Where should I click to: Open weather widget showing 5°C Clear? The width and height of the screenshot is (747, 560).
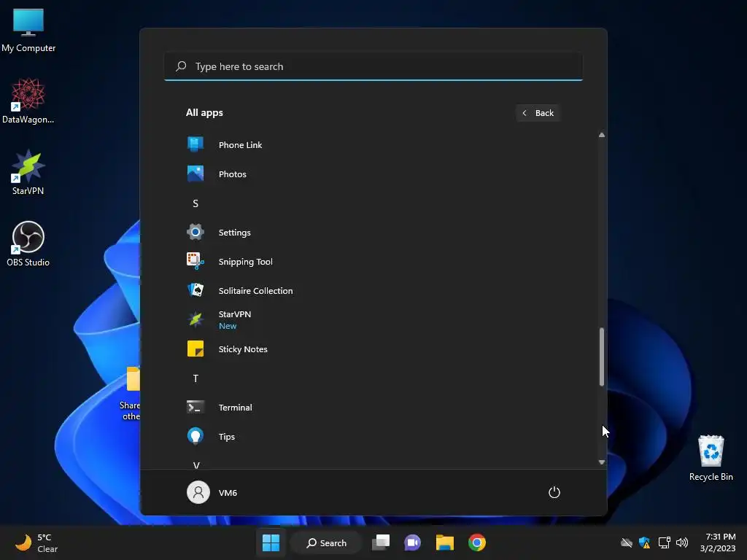tap(36, 542)
